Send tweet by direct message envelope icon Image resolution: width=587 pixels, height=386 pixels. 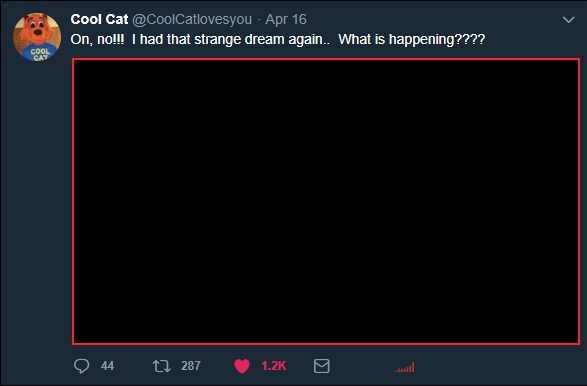322,366
